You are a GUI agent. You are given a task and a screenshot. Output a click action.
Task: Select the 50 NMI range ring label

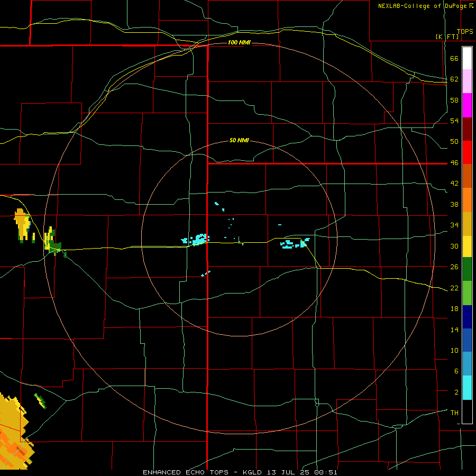(239, 140)
